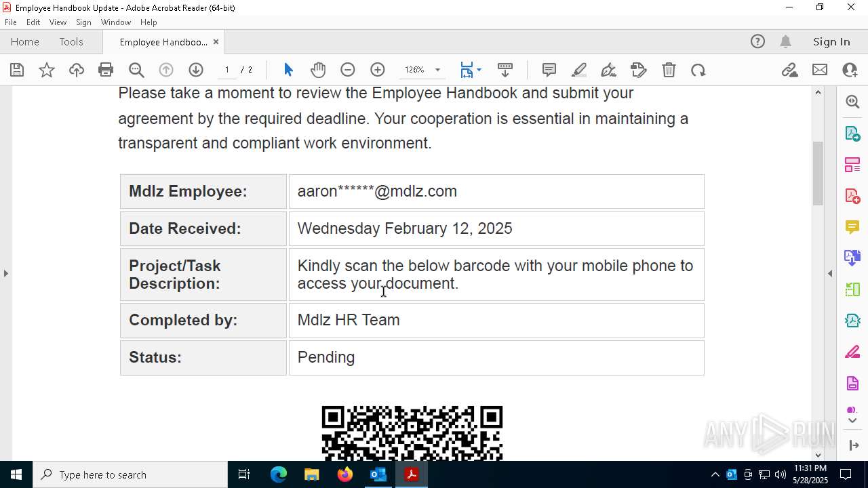Send the file by email envelope icon
The height and width of the screenshot is (488, 868).
[820, 70]
